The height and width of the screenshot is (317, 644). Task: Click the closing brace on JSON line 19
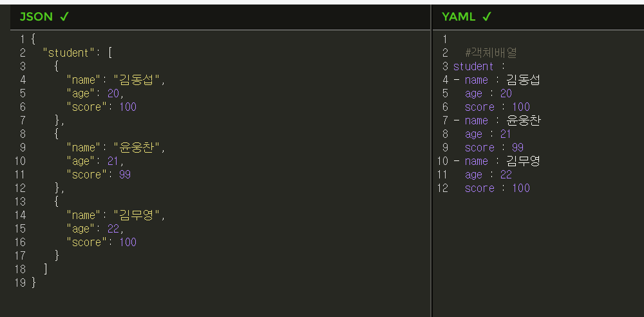click(x=33, y=282)
